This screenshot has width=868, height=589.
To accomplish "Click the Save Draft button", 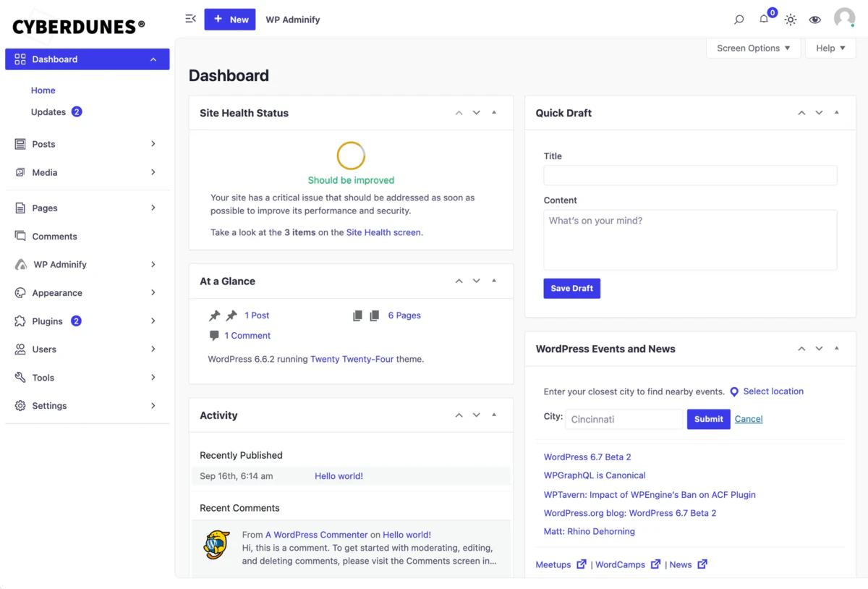I will point(572,289).
